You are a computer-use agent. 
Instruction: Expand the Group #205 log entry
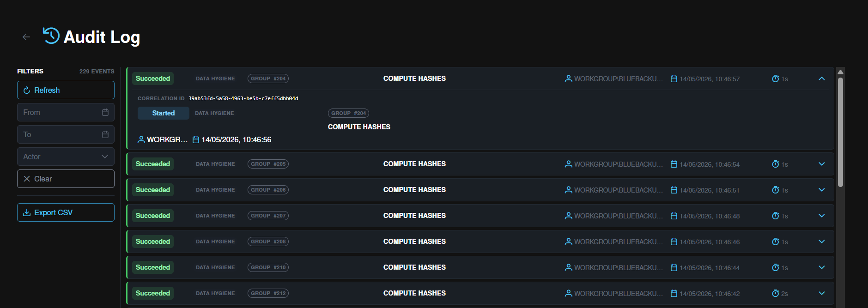point(822,164)
